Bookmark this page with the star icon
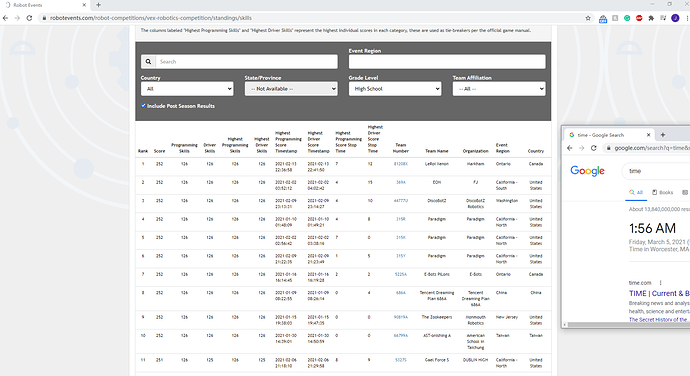 click(x=588, y=18)
